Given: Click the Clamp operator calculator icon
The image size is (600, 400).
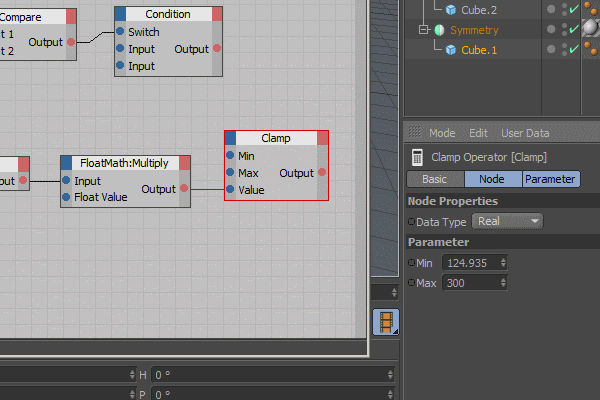Looking at the screenshot, I should tap(417, 157).
